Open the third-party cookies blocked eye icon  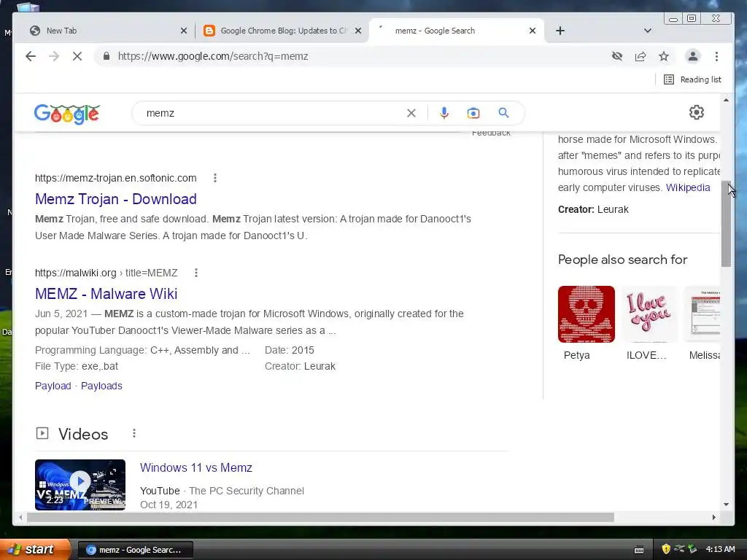[617, 56]
